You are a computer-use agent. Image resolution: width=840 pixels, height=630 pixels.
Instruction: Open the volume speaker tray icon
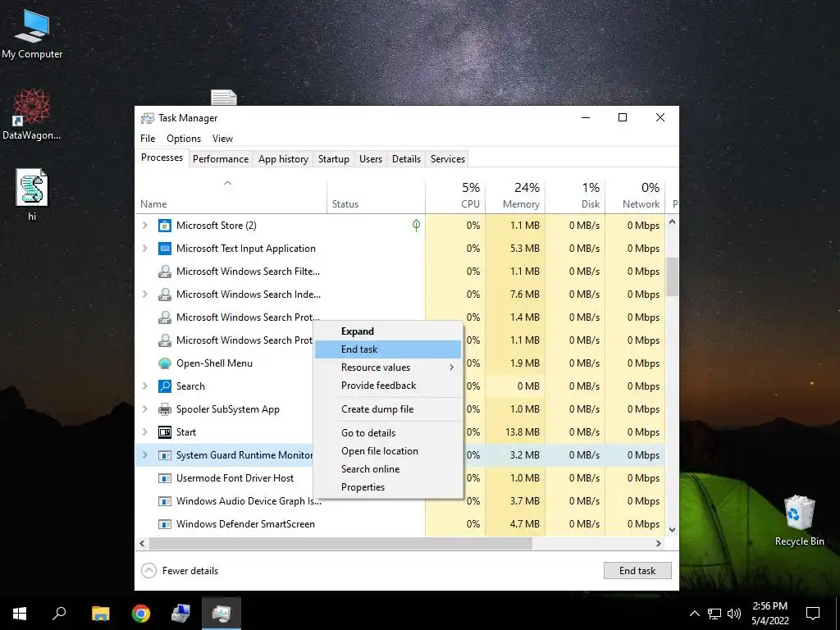pos(734,614)
